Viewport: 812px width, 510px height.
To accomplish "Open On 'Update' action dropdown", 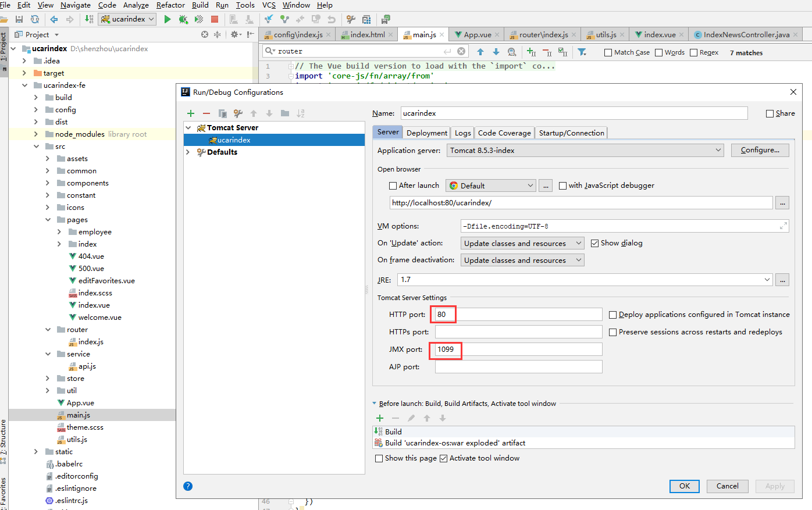I will 522,243.
